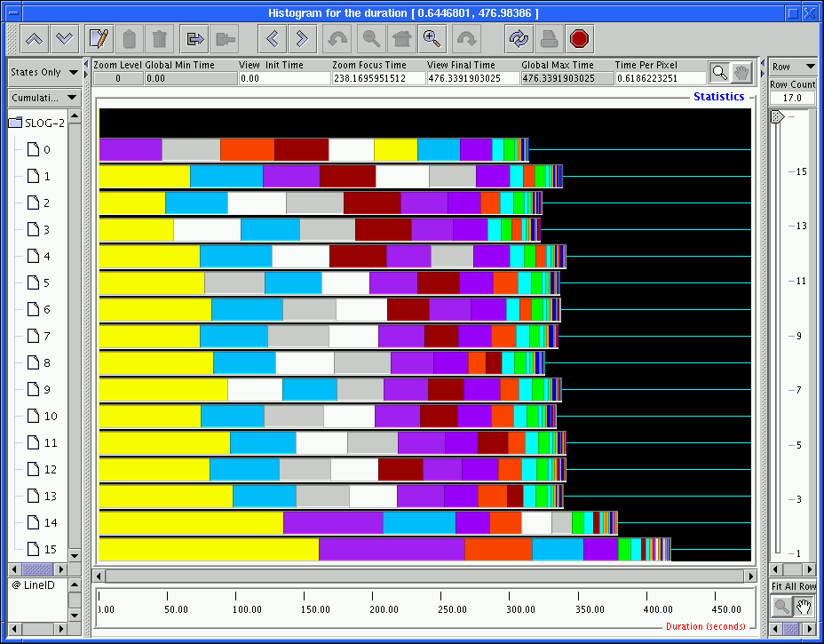Viewport: 824px width, 644px height.
Task: Click the scroll backward left chevron icon
Action: 273,39
